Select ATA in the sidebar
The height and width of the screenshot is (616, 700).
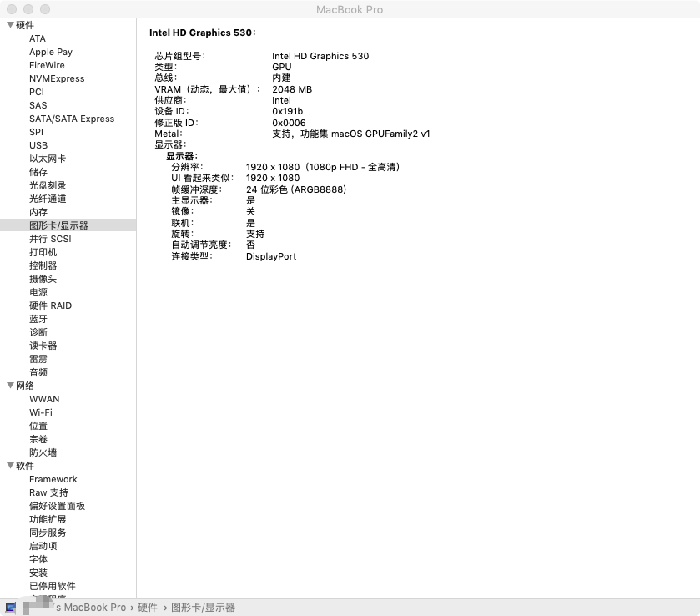(38, 38)
